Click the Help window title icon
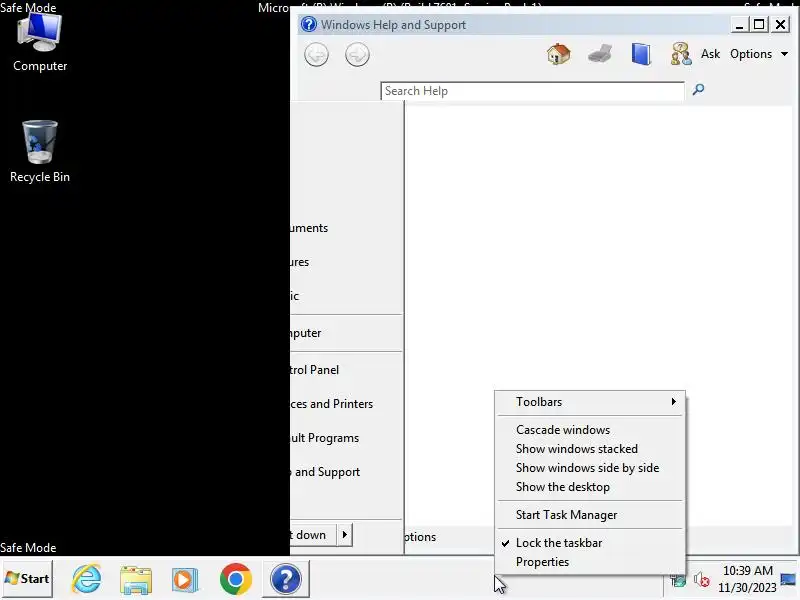Viewport: 800px width, 600px height. (x=309, y=24)
